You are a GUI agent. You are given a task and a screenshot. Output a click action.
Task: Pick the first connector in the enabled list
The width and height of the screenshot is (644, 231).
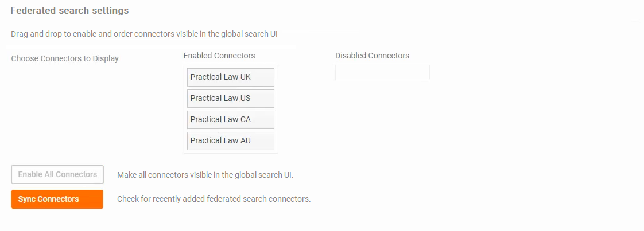(230, 77)
